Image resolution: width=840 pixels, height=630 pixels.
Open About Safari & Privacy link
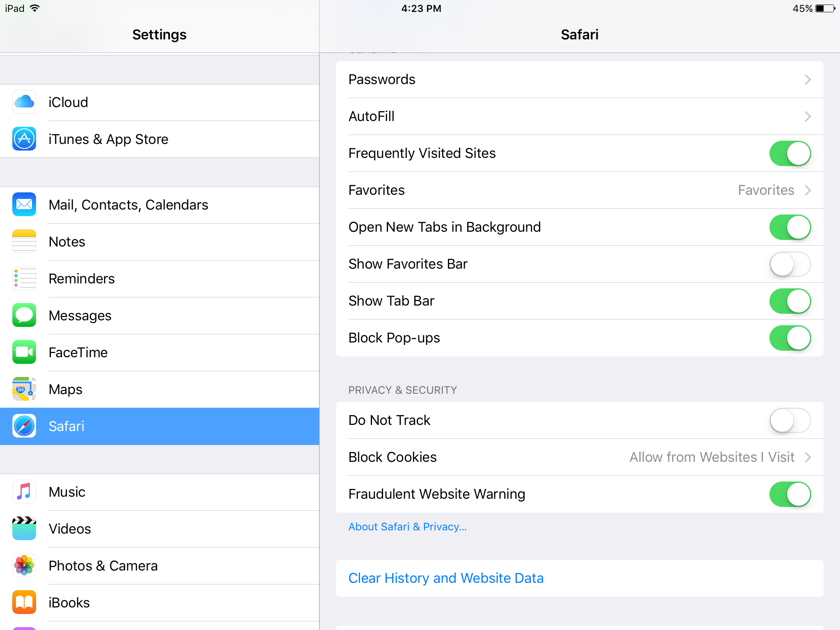click(x=407, y=527)
